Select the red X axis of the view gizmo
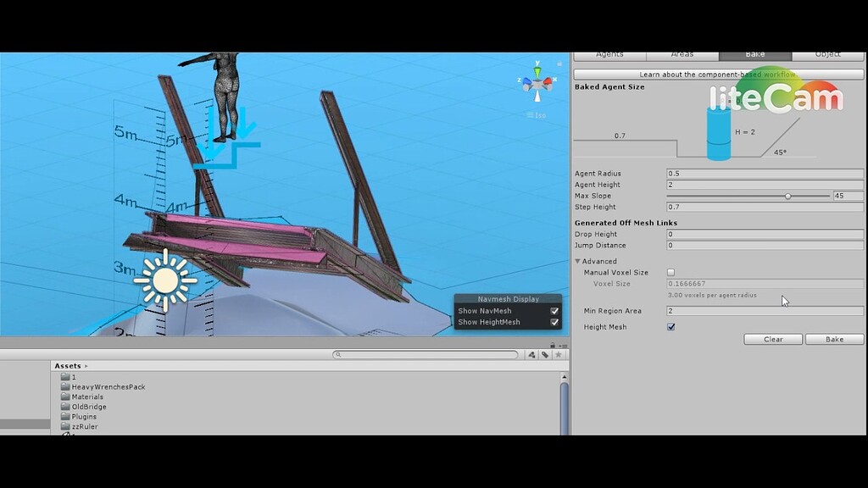The image size is (868, 488). click(548, 81)
